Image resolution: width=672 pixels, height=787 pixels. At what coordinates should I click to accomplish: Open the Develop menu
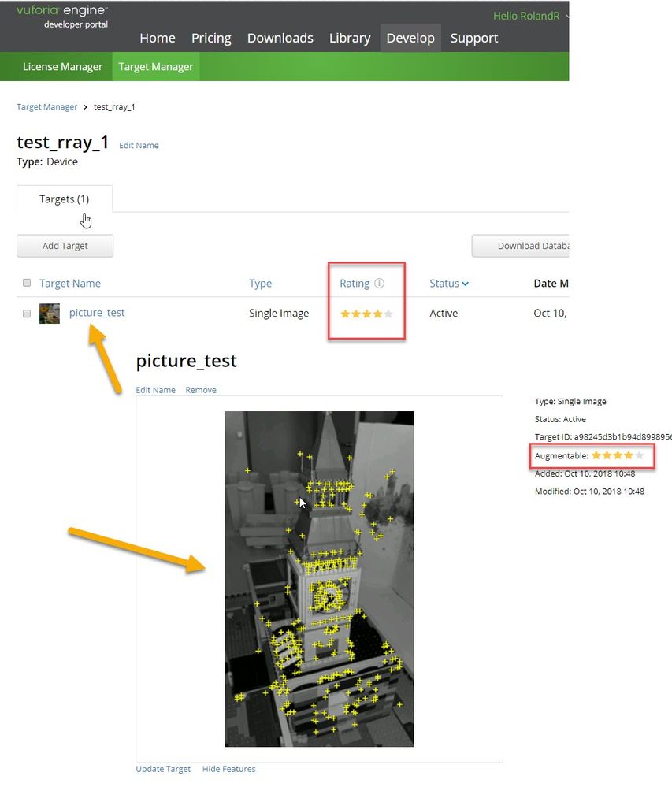pyautogui.click(x=410, y=38)
